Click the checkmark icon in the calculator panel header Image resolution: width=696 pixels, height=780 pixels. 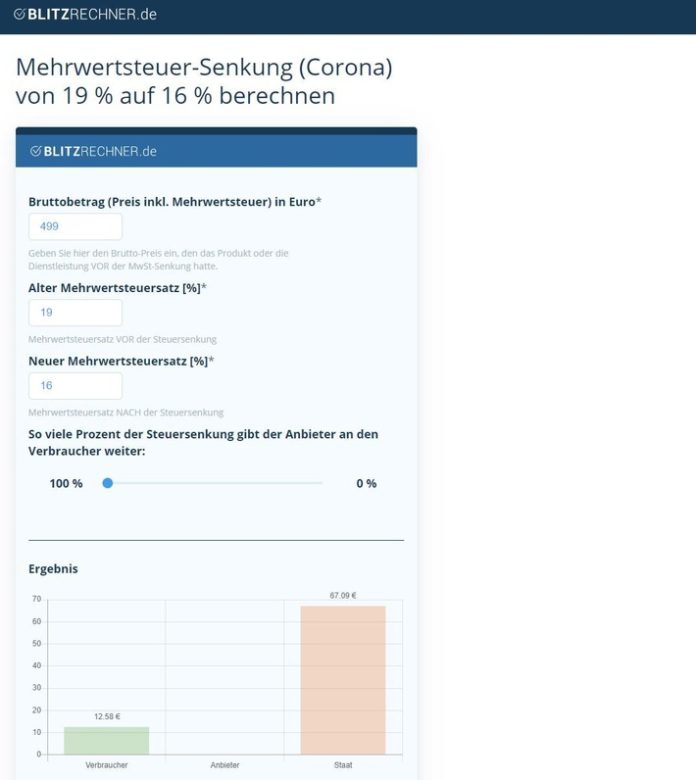point(36,151)
